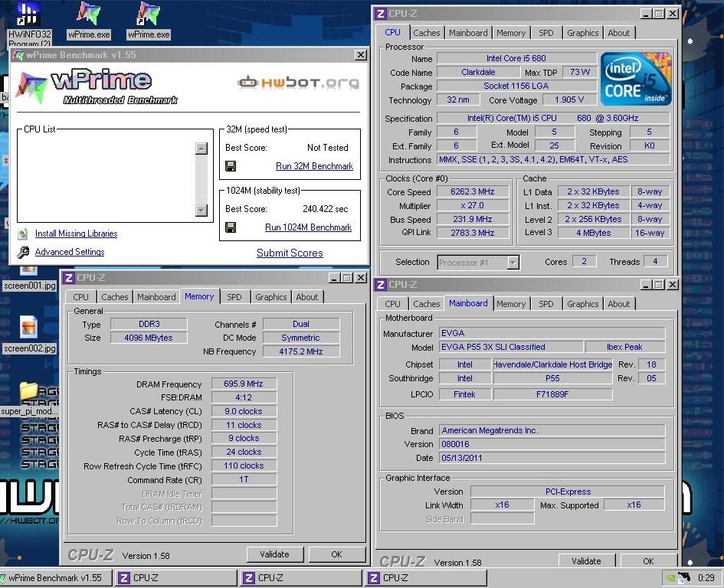724x588 pixels.
Task: Click the QPI Link value 2783.3 MHz
Action: [473, 233]
